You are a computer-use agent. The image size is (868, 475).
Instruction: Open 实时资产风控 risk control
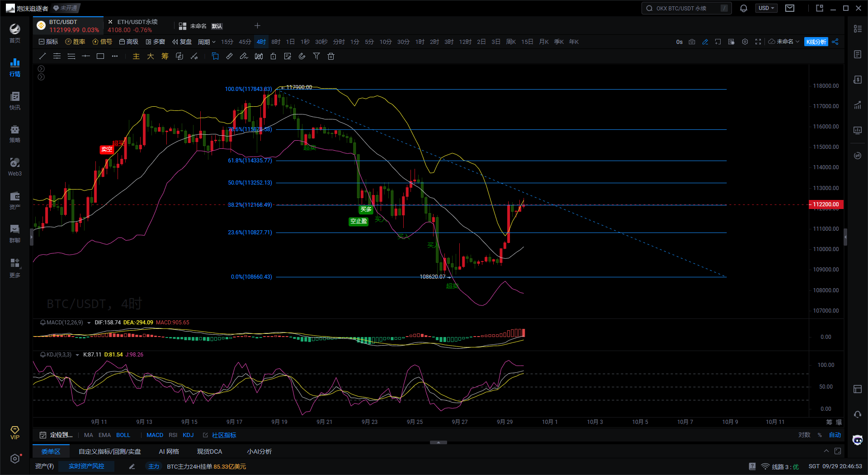point(86,466)
